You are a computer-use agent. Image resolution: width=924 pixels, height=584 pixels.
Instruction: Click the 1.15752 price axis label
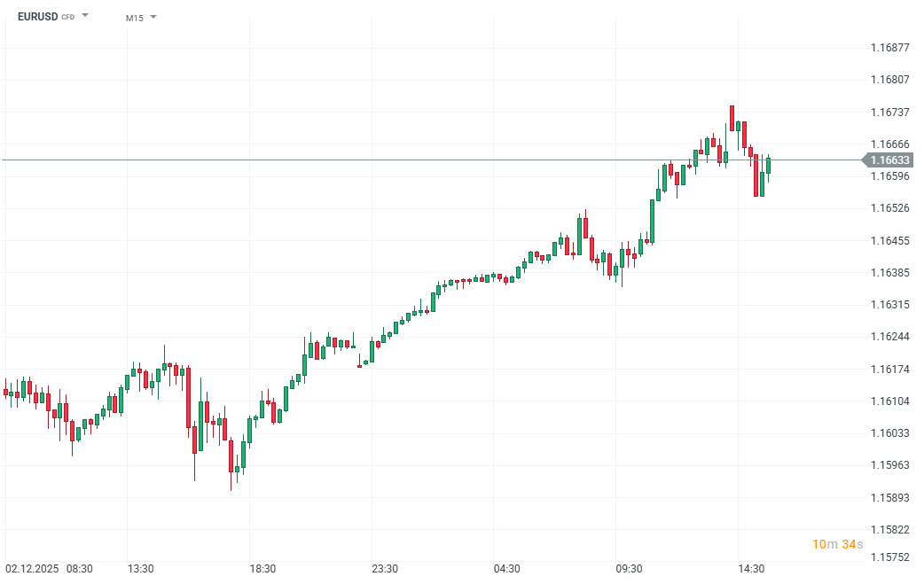coord(890,557)
